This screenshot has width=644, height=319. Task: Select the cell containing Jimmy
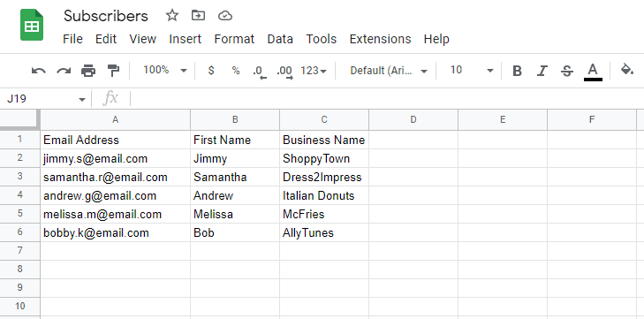pos(235,158)
